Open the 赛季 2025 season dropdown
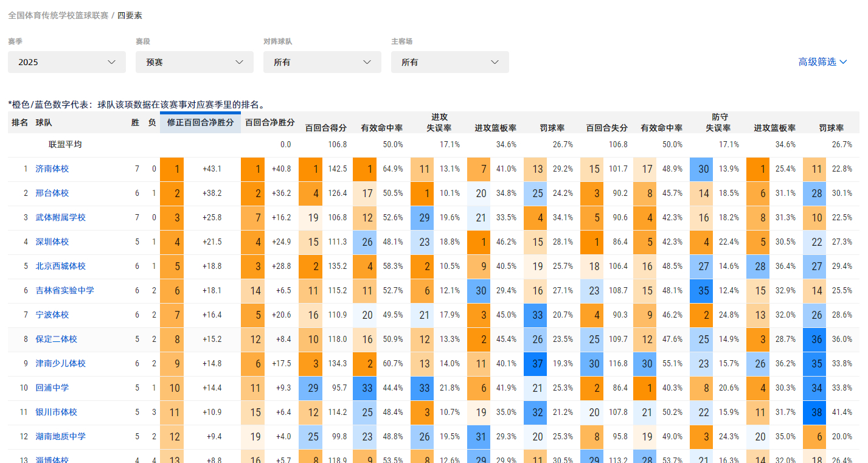The image size is (868, 463). 67,62
